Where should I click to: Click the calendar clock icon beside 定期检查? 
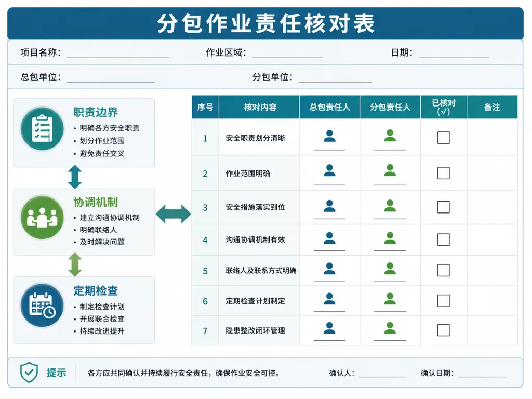[42, 305]
